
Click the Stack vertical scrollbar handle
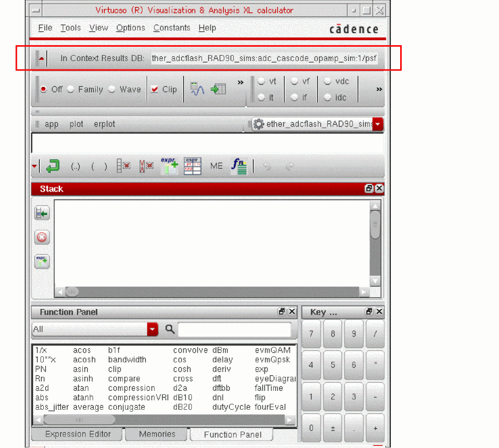pyautogui.click(x=375, y=224)
